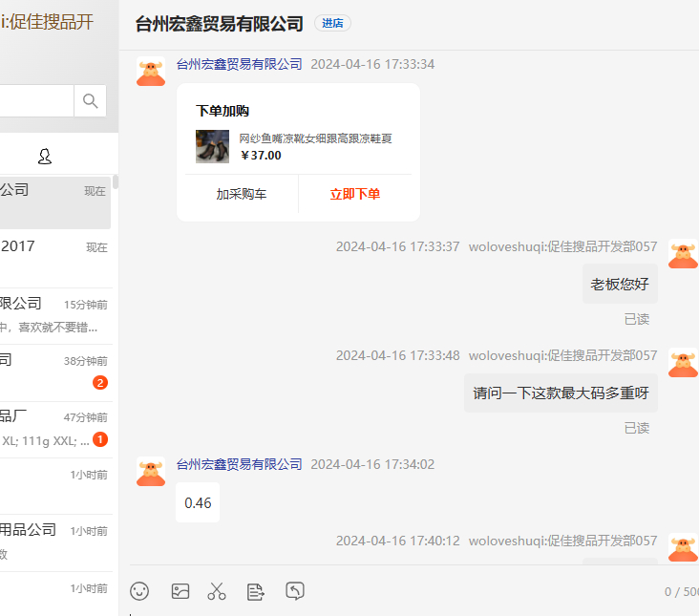Screen dimensions: 699x616
Task: Open the shoe product thumbnail
Action: click(212, 146)
